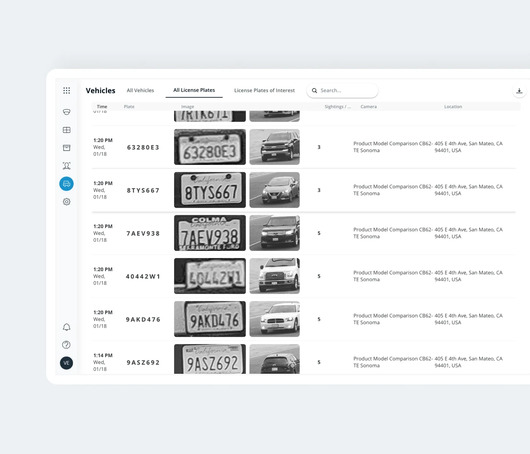This screenshot has width=530, height=454.
Task: Click the location address in the 63280E3 row
Action: [x=468, y=147]
